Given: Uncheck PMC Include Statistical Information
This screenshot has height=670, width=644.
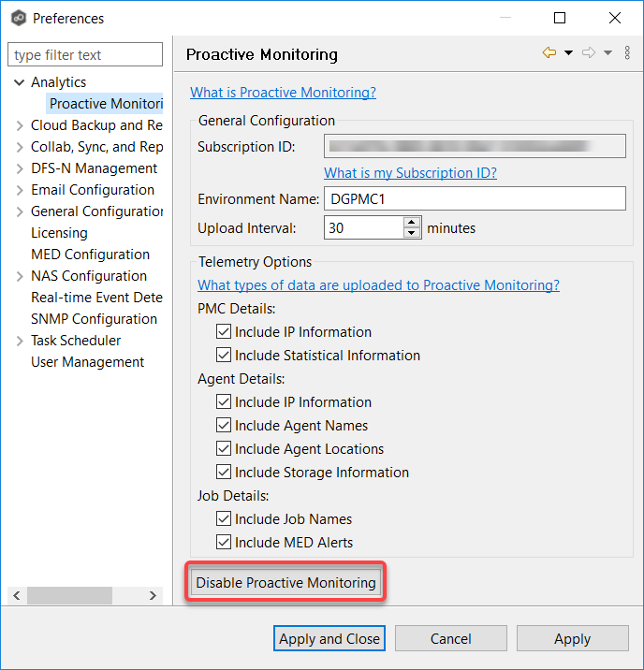Looking at the screenshot, I should 224,356.
